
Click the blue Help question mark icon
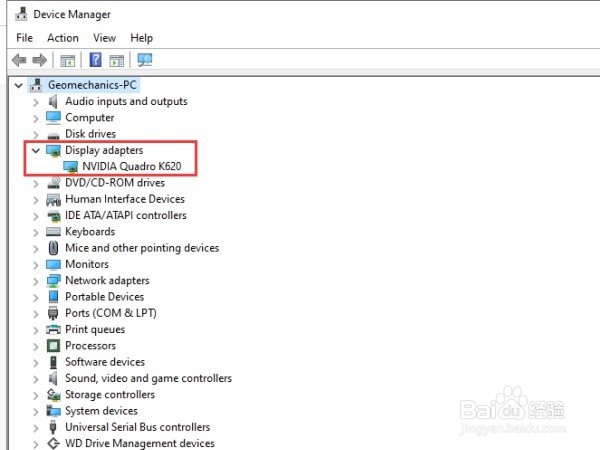(x=95, y=60)
